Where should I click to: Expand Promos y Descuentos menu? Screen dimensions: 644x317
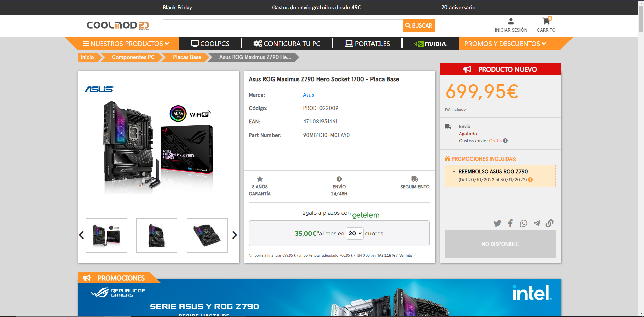pos(505,44)
